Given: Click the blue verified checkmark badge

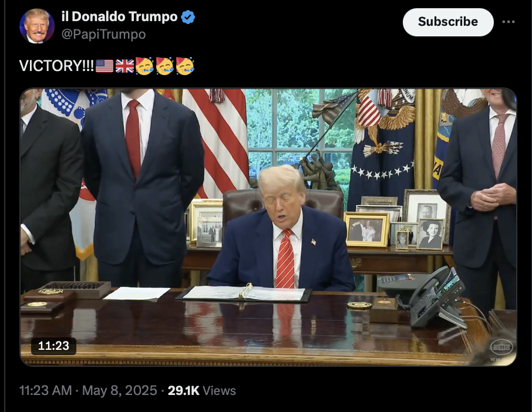Looking at the screenshot, I should click(188, 16).
